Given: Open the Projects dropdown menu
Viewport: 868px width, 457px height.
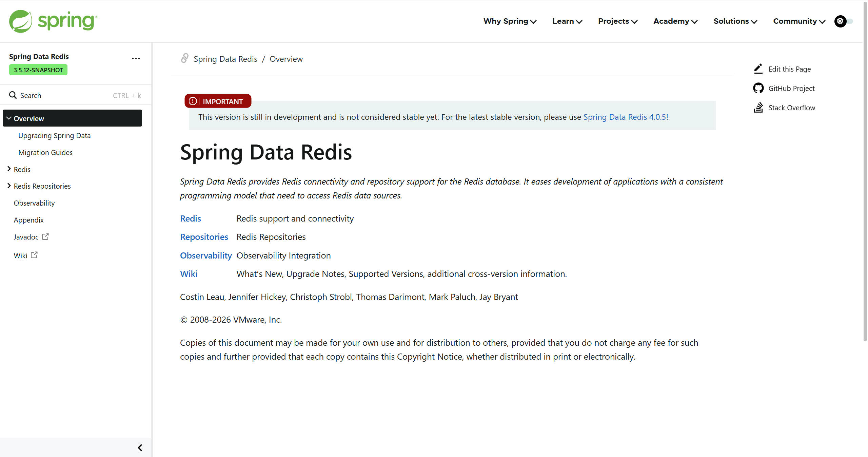Looking at the screenshot, I should tap(617, 21).
